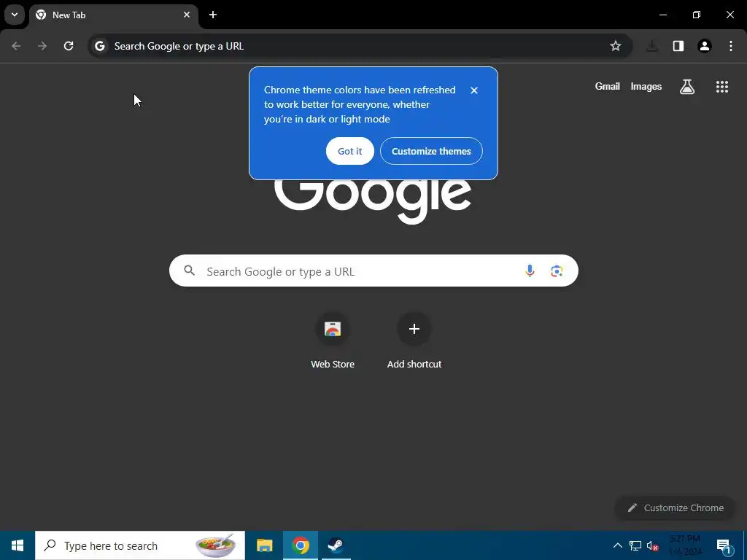Click the Add shortcut tile
Viewport: 747px width, 560px height.
pos(414,340)
